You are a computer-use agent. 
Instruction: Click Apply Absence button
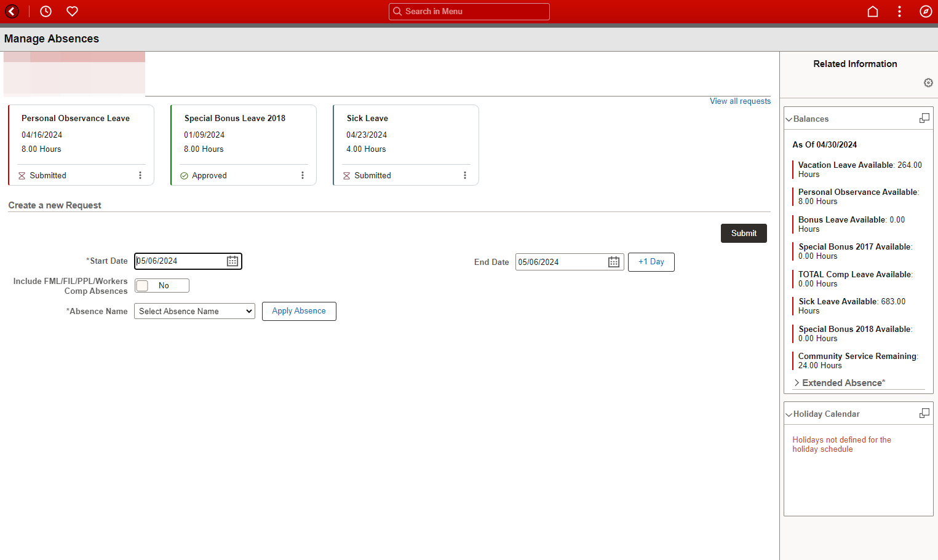pos(299,311)
